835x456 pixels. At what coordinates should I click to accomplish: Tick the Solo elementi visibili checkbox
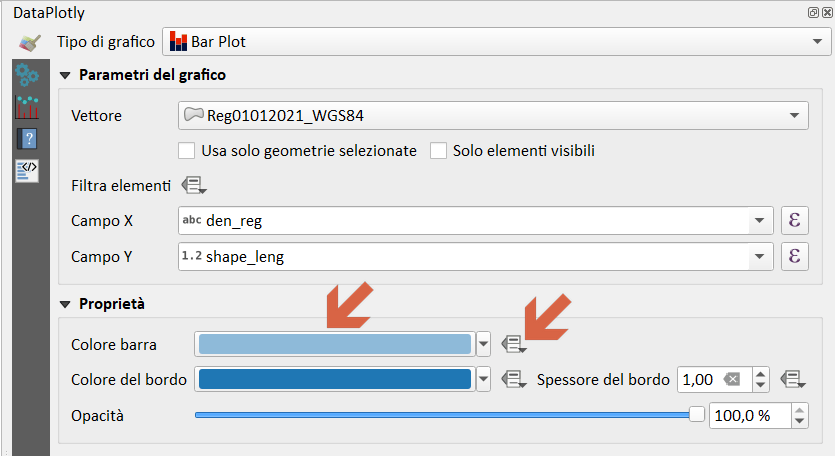pyautogui.click(x=438, y=151)
